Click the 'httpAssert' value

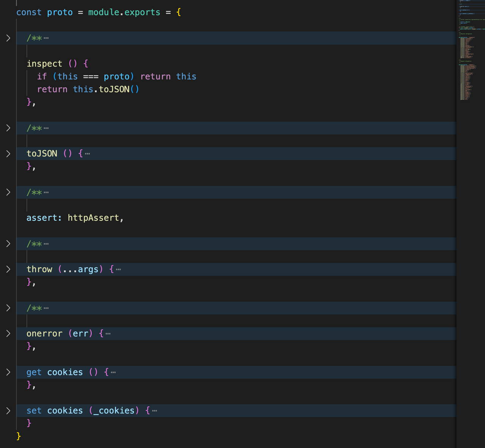pyautogui.click(x=93, y=218)
